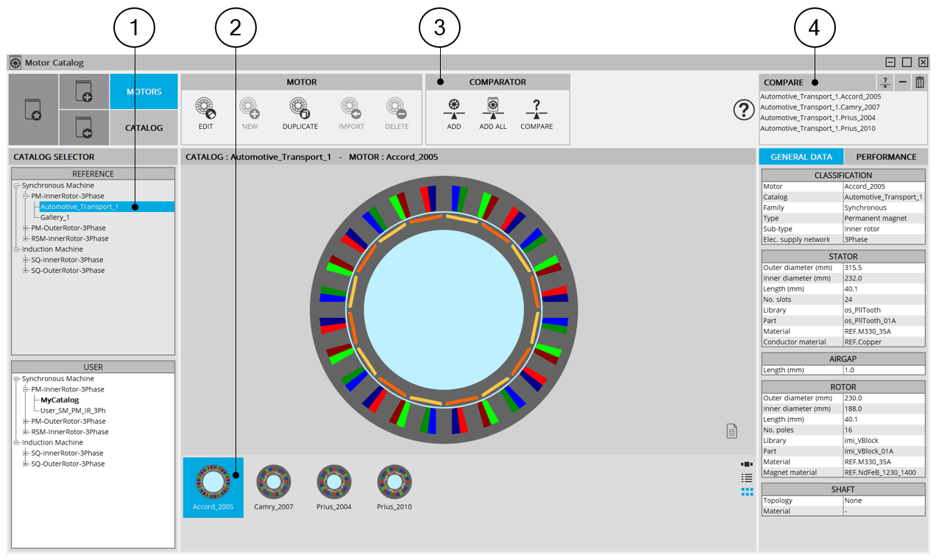The width and height of the screenshot is (936, 560).
Task: Switch to list view of motors
Action: coord(747,478)
